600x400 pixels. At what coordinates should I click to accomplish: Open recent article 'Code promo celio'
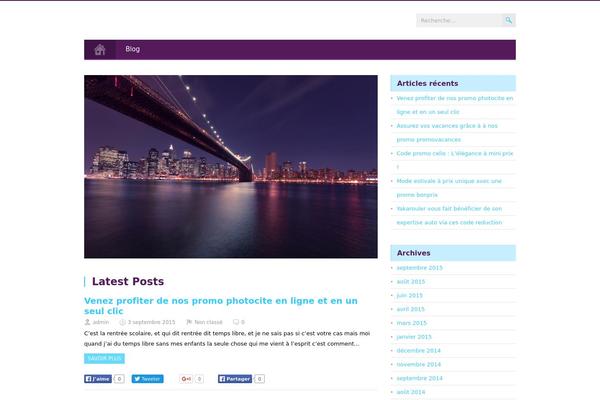455,160
